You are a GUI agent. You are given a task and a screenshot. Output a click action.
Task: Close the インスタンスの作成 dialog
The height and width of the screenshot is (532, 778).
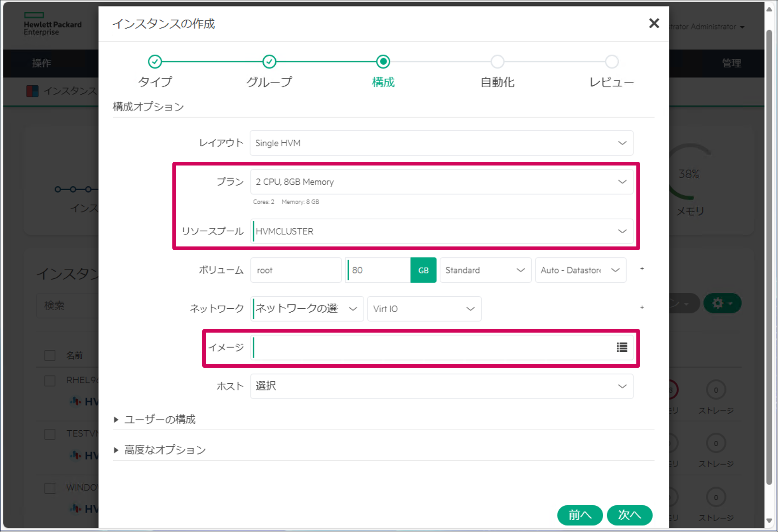coord(654,23)
